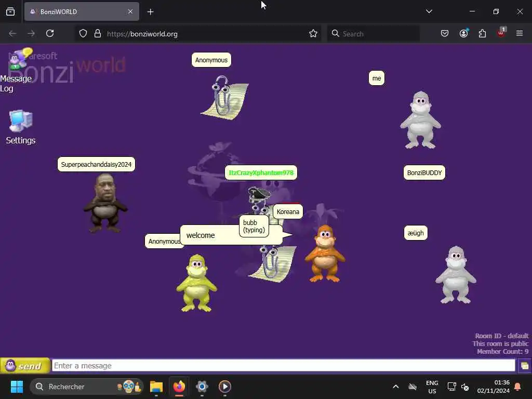Viewport: 532px width, 399px height.
Task: Click the Superpeachanddaisy2024 name tag
Action: click(96, 165)
